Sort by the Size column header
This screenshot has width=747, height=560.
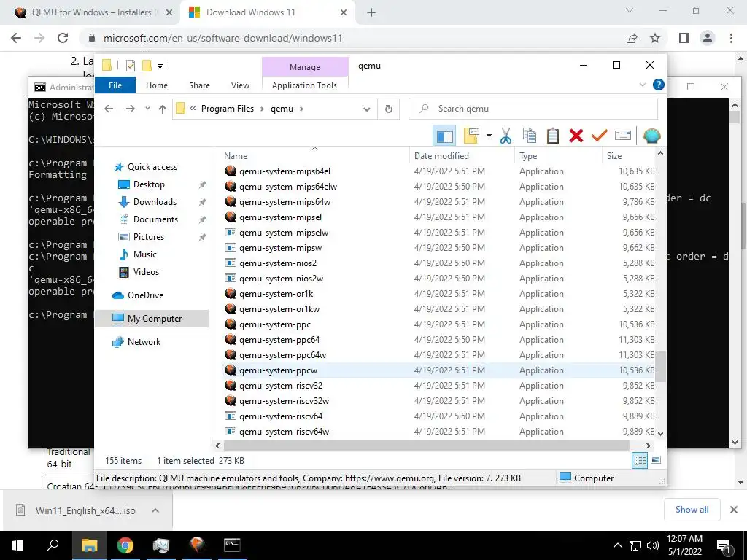coord(629,156)
